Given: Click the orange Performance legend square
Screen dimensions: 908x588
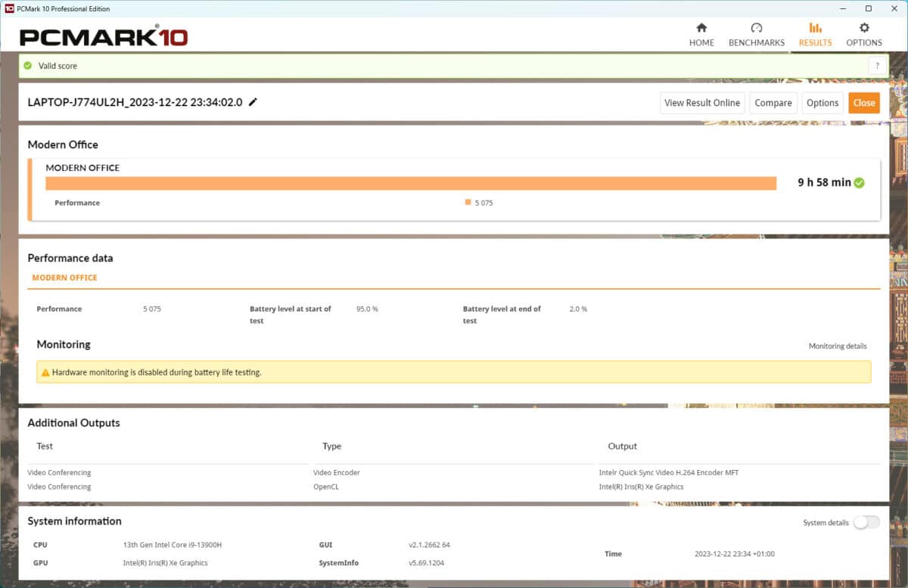Looking at the screenshot, I should [x=468, y=202].
